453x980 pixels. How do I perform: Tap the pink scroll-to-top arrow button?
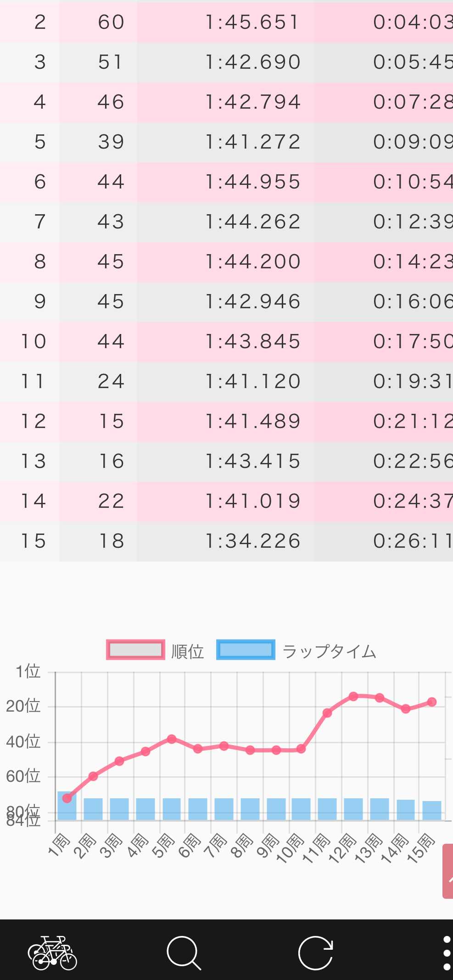pos(448,871)
